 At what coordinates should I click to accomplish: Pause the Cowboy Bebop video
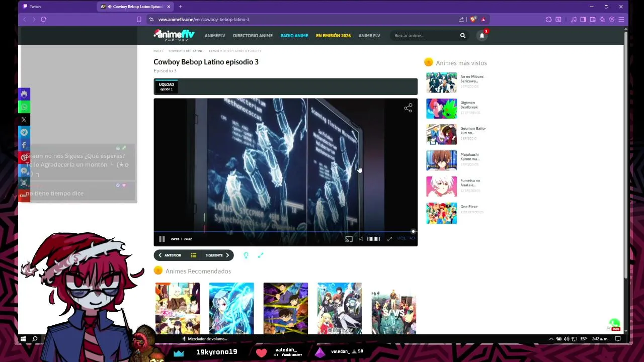[x=162, y=239]
